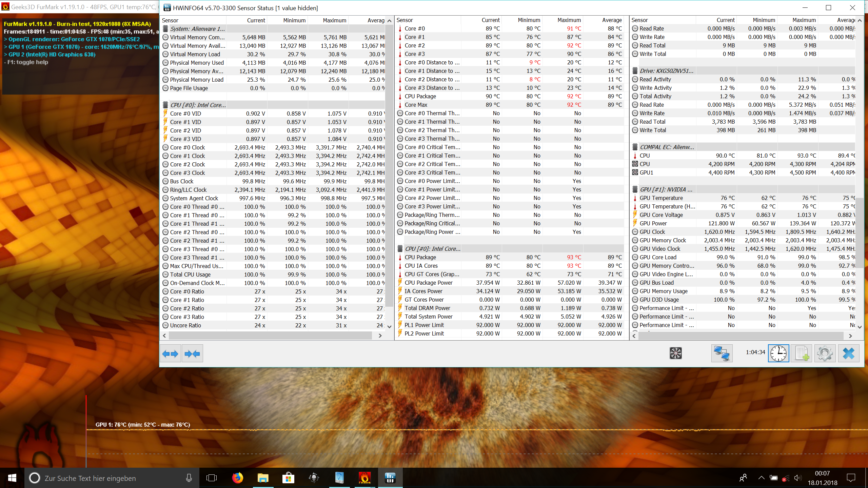This screenshot has height=488, width=868.
Task: Click the logging start sheet icon
Action: click(802, 353)
